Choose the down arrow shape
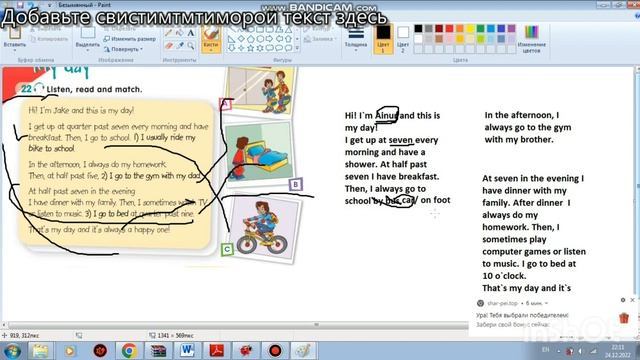The width and height of the screenshot is (640, 360). (x=231, y=48)
